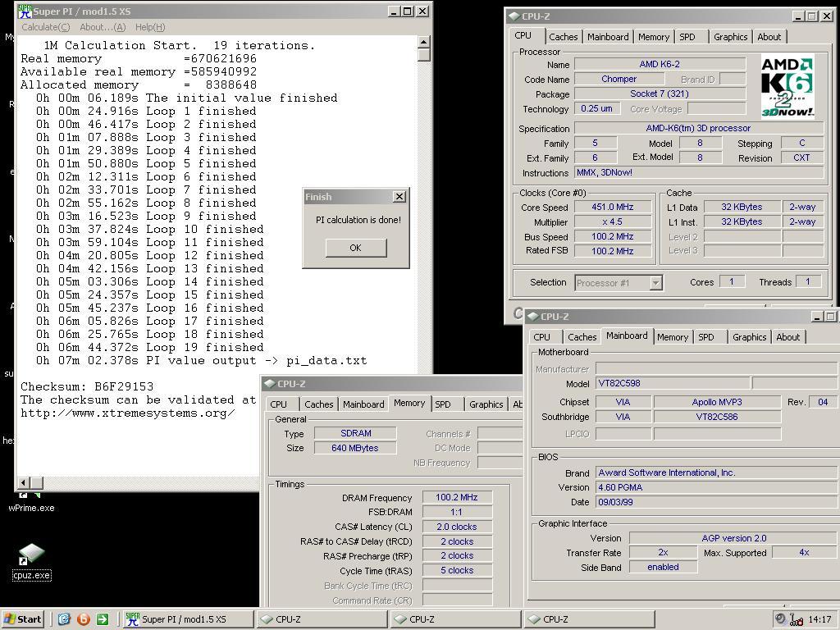Image resolution: width=840 pixels, height=630 pixels.
Task: Open Caches tab in top CPU-Z window
Action: click(563, 37)
